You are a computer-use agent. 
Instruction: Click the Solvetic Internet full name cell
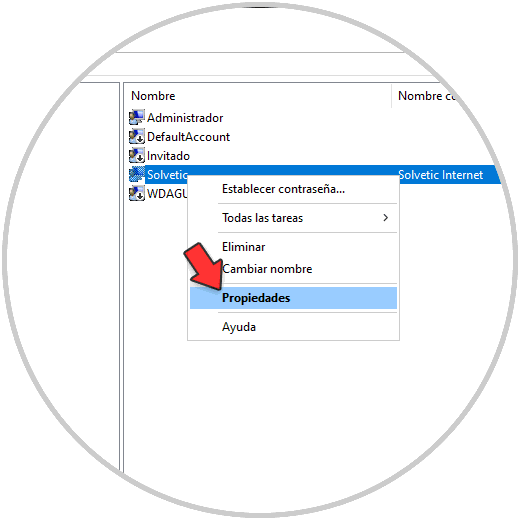click(440, 175)
